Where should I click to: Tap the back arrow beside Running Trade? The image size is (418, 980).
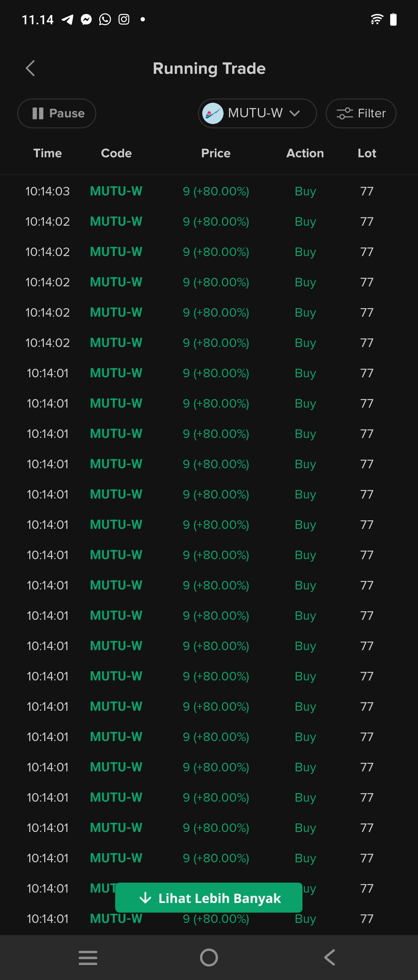pyautogui.click(x=30, y=68)
